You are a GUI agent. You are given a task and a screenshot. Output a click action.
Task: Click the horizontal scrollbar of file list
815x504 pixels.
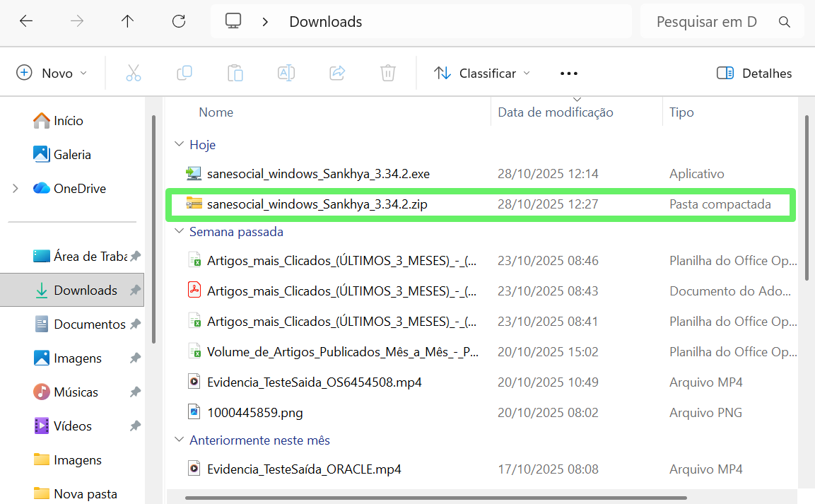tap(435, 498)
